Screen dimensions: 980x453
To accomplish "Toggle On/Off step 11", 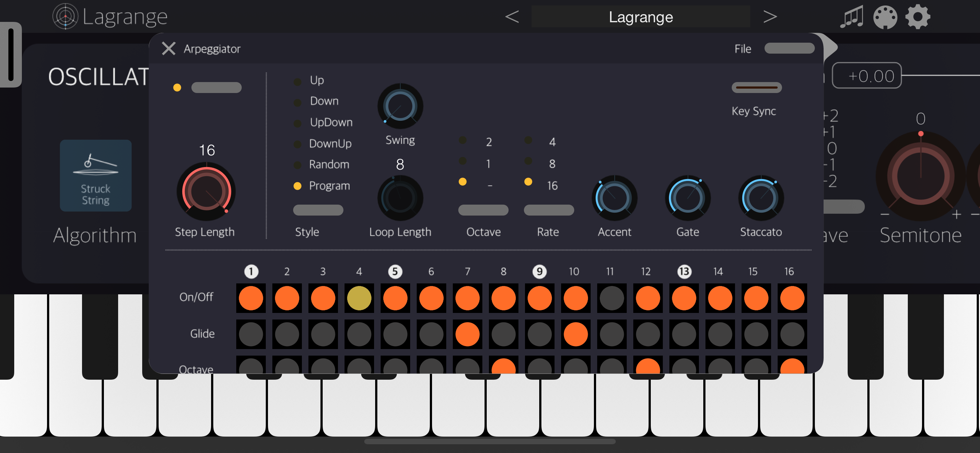I will tap(612, 298).
